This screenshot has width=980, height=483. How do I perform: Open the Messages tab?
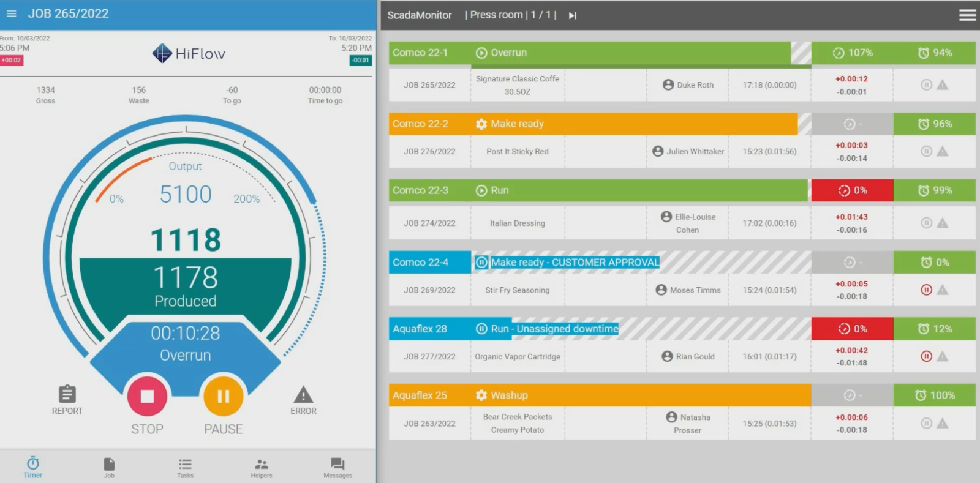(x=337, y=466)
